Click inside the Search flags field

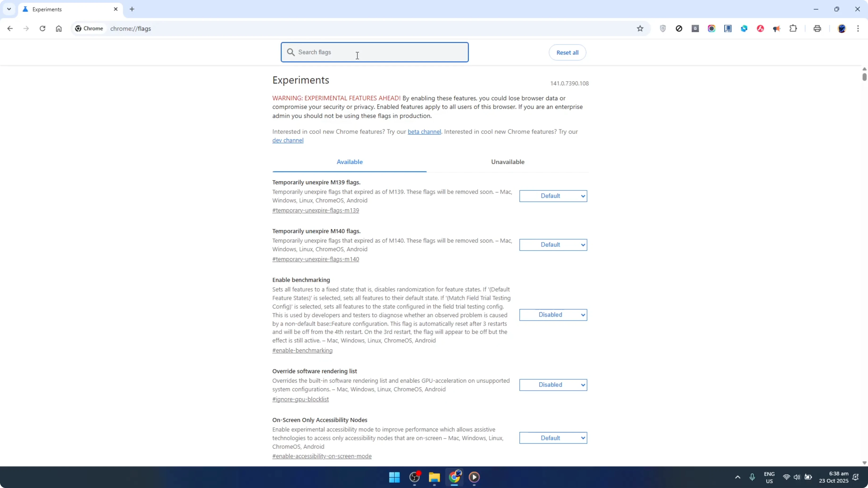[374, 52]
